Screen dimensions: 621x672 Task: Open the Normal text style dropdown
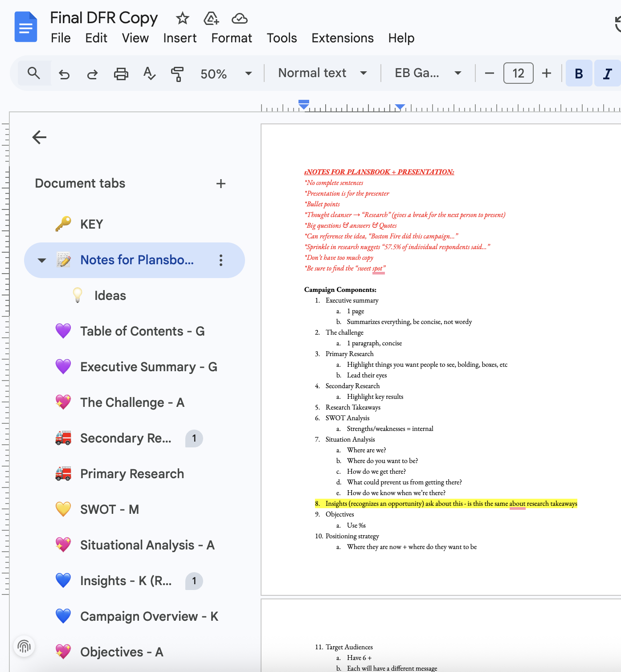323,73
